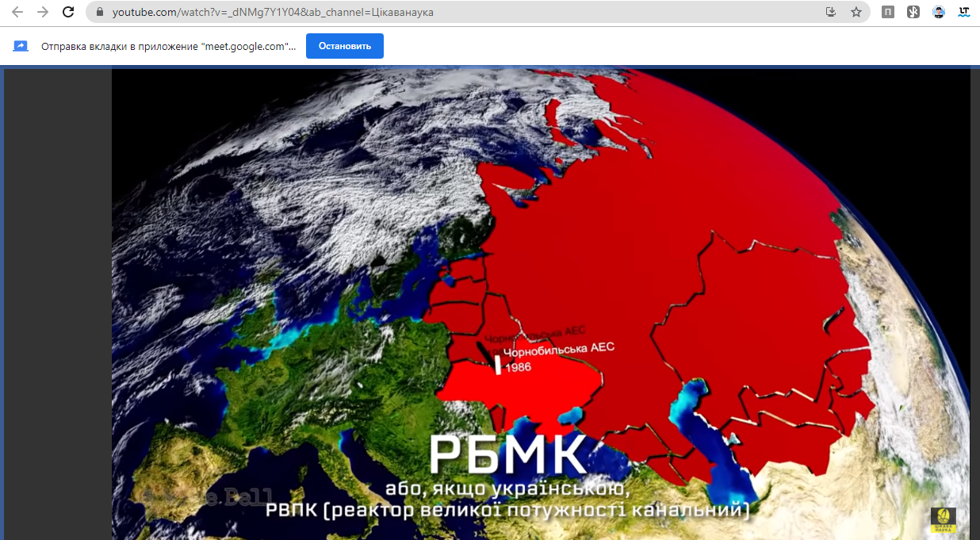
Task: Open the Chrome profile avatar
Action: [939, 12]
